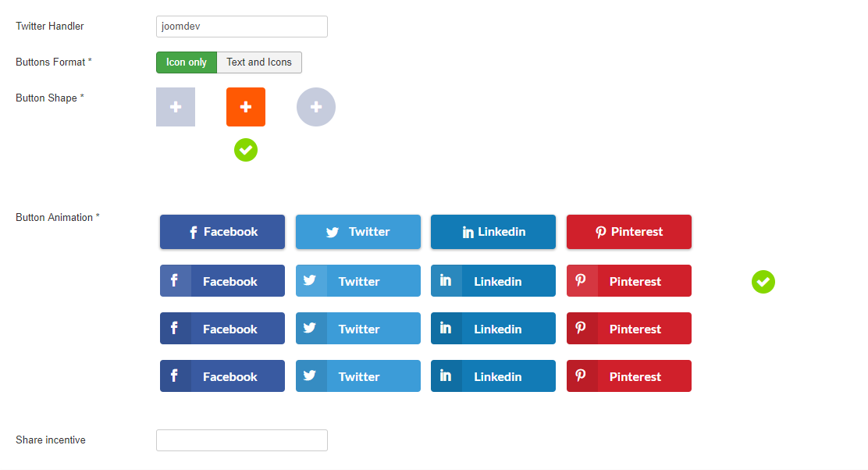Pick the first row Twitter button

358,232
